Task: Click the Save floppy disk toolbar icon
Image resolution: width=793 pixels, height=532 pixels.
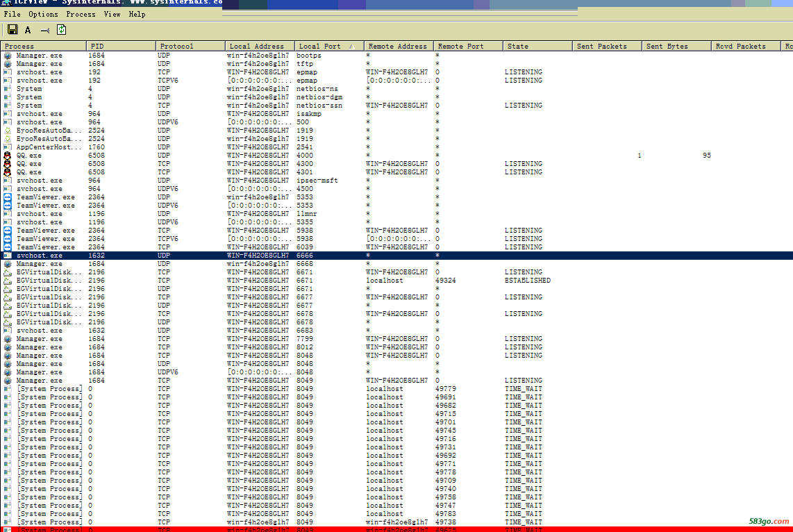Action: coord(12,30)
